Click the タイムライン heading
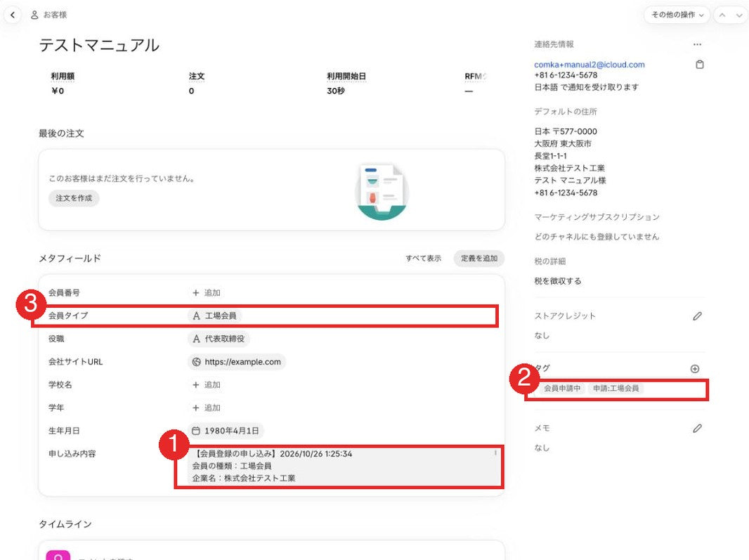 pos(65,524)
